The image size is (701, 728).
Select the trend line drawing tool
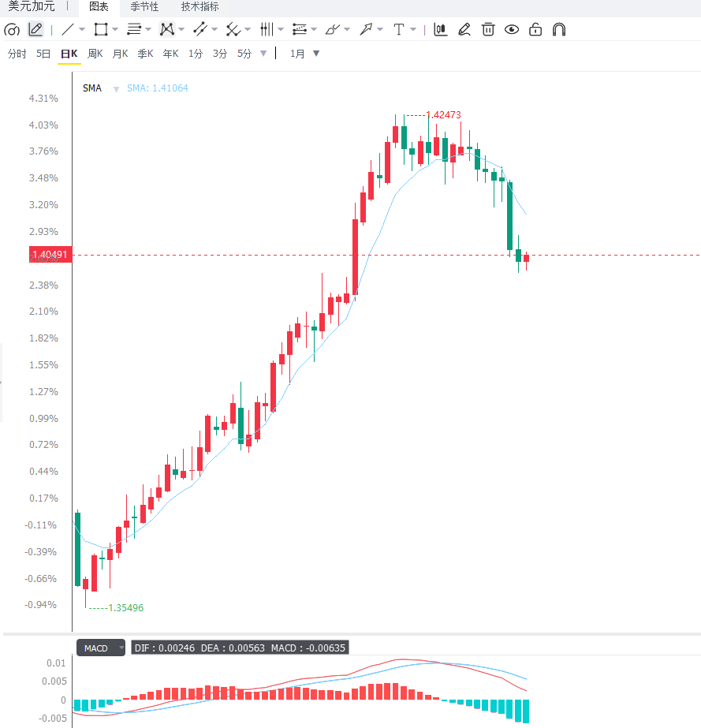[x=68, y=30]
